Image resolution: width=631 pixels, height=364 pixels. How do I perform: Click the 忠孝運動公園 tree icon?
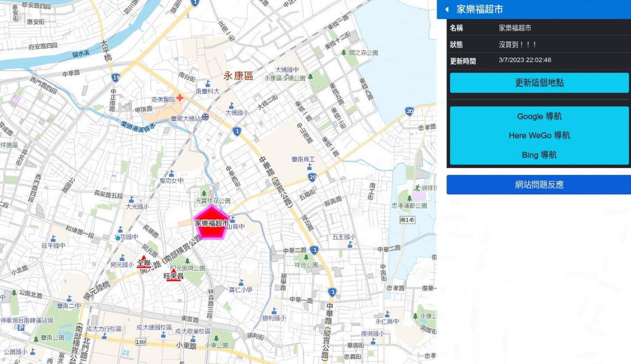[409, 198]
